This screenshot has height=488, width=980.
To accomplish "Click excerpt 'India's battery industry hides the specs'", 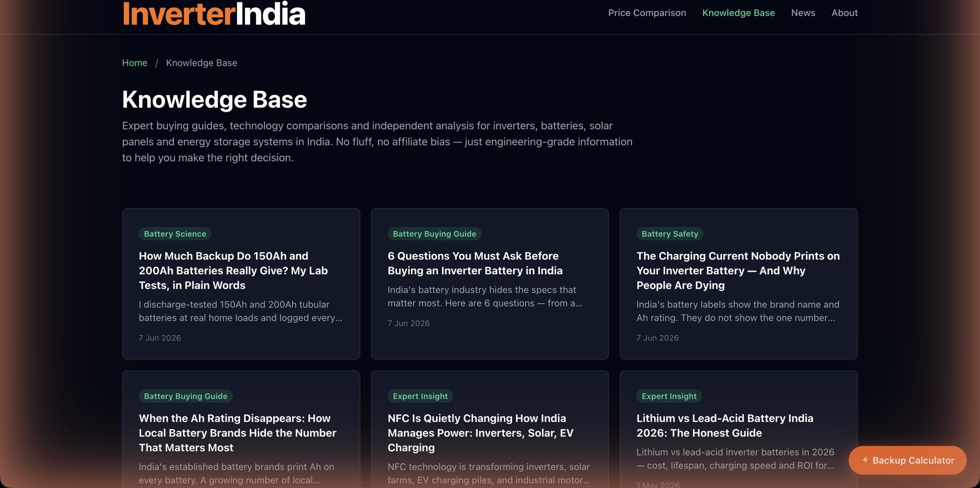I will click(484, 296).
